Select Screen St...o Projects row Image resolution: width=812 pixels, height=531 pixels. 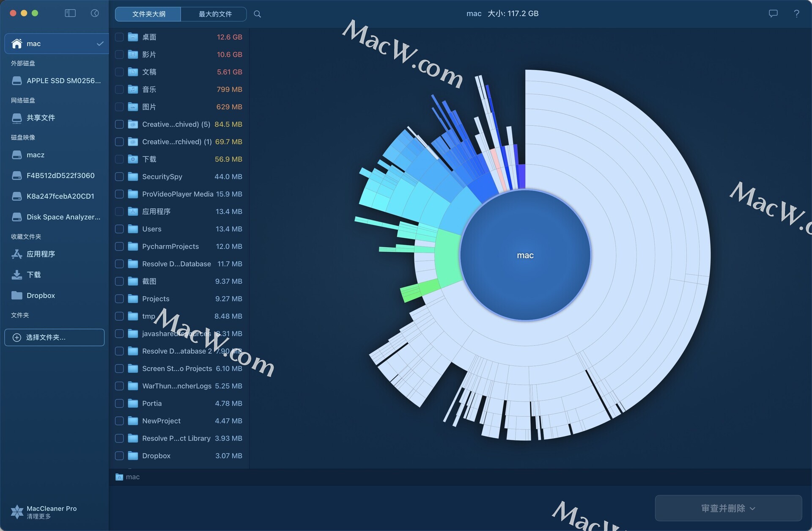(179, 369)
